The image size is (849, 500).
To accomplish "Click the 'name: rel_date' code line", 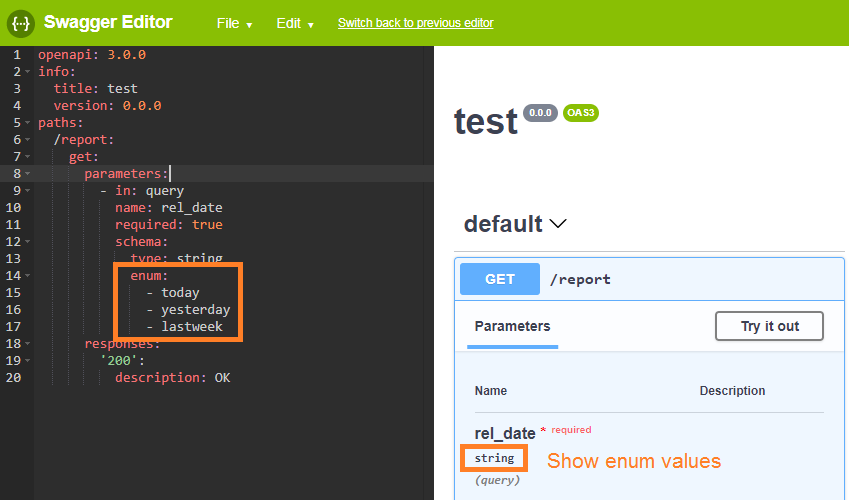I will (168, 207).
